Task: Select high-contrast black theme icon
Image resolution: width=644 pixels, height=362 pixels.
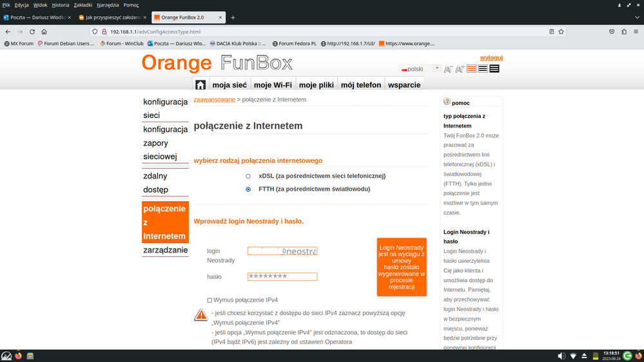Action: pos(494,69)
